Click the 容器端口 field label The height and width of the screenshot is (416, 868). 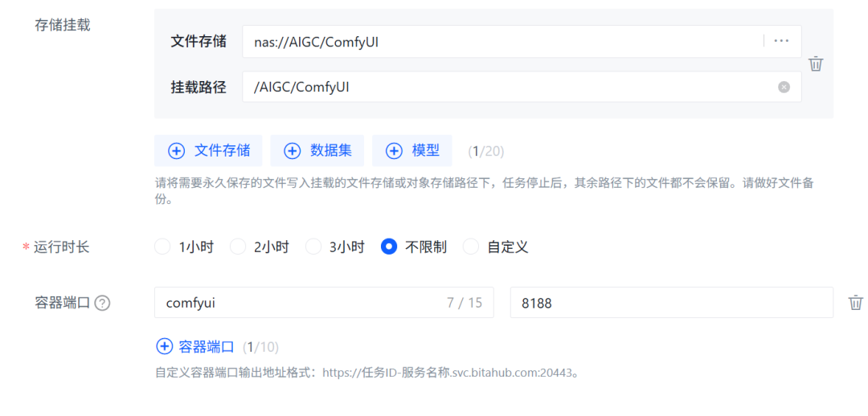tap(63, 303)
